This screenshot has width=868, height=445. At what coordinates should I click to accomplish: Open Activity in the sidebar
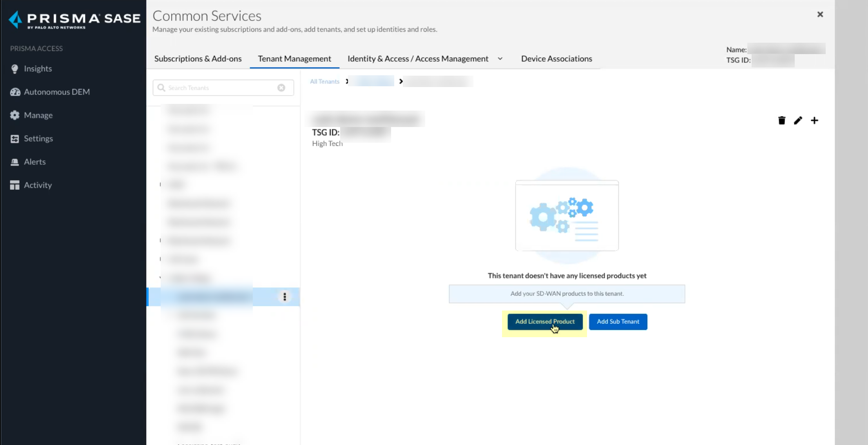(x=38, y=185)
